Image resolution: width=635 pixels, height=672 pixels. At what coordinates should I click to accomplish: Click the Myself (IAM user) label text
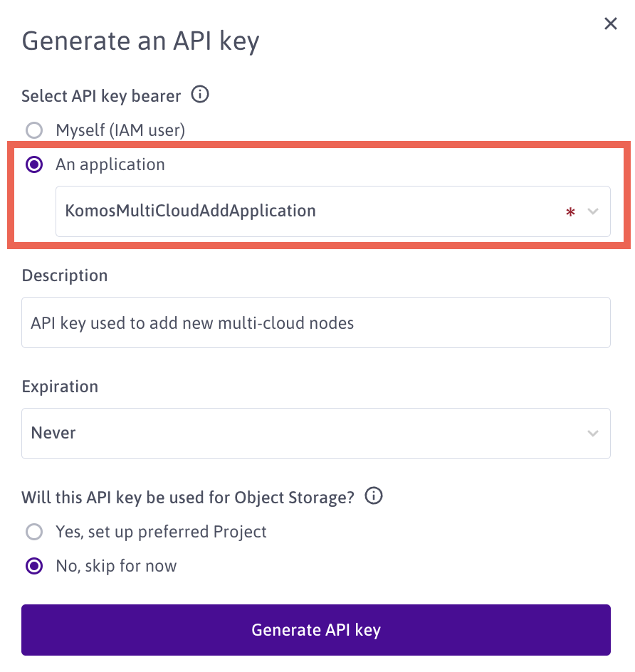(120, 130)
